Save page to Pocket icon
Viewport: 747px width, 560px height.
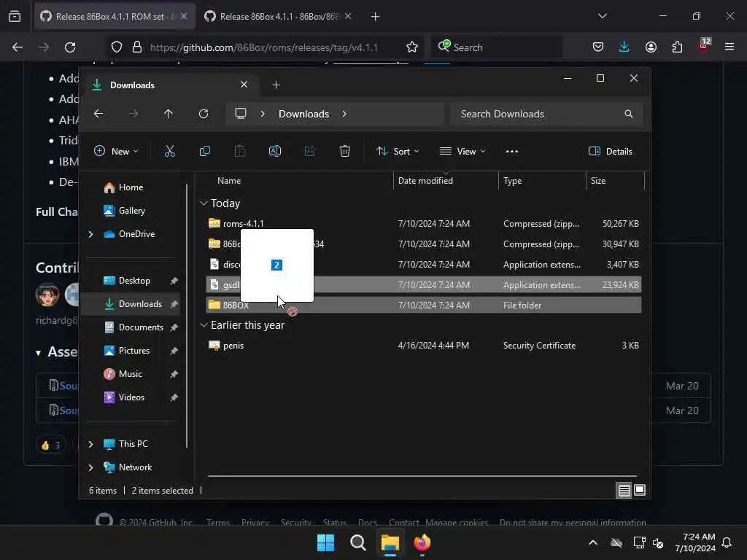(x=598, y=47)
